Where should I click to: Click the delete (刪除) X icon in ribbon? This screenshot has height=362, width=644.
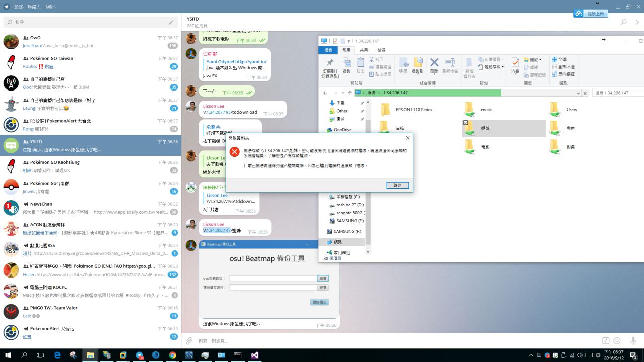tap(434, 63)
